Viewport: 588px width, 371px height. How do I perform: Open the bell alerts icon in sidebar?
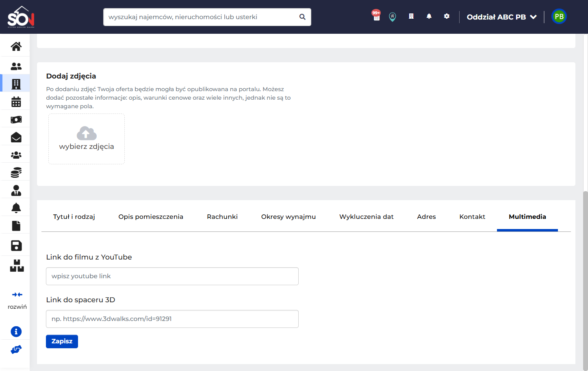tap(16, 208)
